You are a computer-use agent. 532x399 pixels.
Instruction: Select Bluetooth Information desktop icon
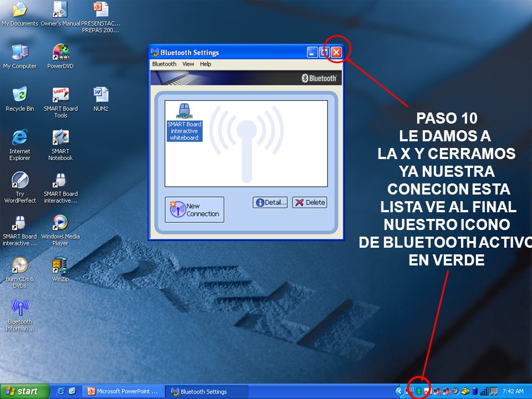(x=20, y=315)
